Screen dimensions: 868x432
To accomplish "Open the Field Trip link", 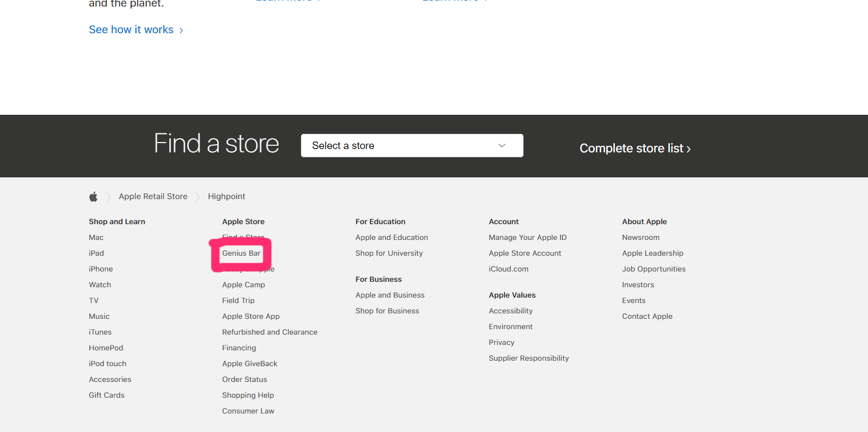I will pyautogui.click(x=238, y=300).
